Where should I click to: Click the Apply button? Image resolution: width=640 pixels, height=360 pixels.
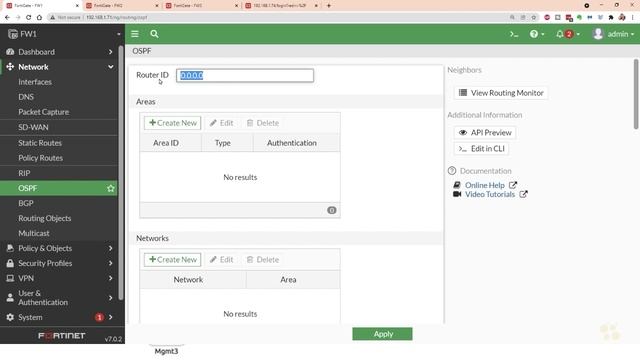(x=382, y=334)
